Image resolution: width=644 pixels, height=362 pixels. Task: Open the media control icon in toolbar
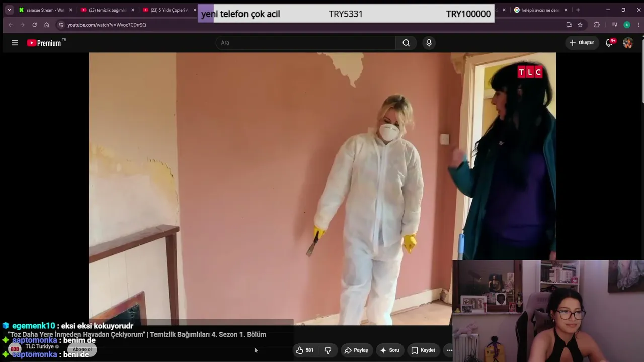[614, 25]
